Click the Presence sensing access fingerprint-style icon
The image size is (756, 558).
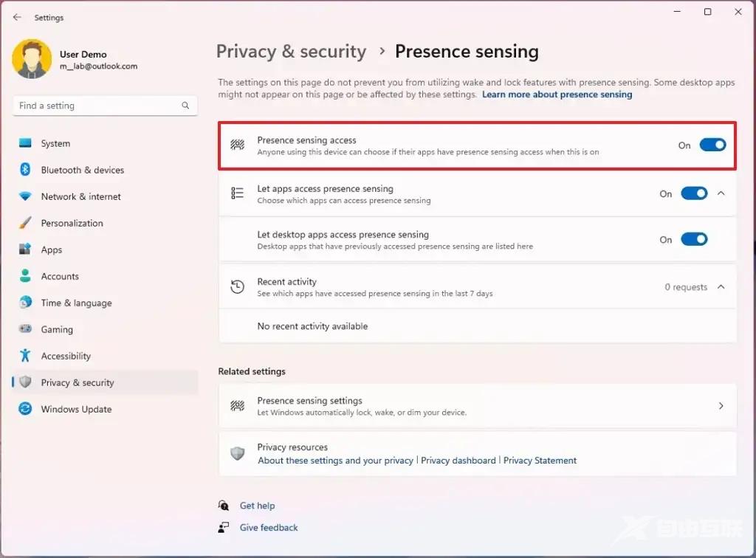pyautogui.click(x=237, y=145)
